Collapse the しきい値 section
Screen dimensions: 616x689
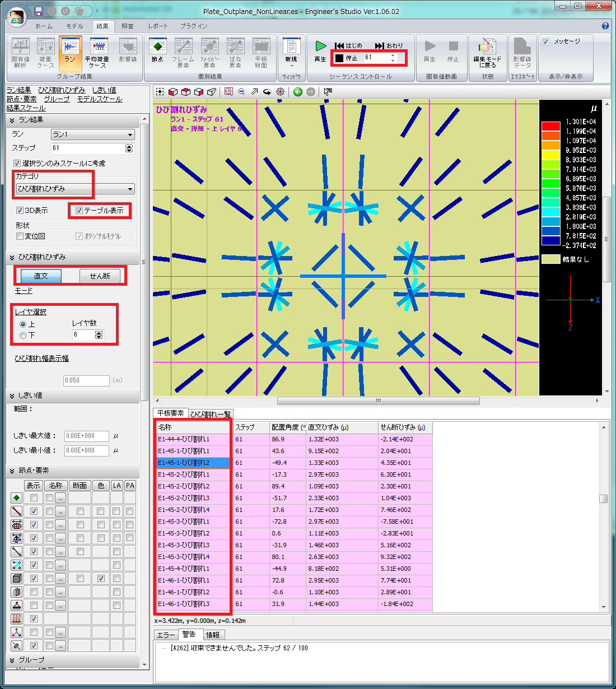[x=12, y=395]
